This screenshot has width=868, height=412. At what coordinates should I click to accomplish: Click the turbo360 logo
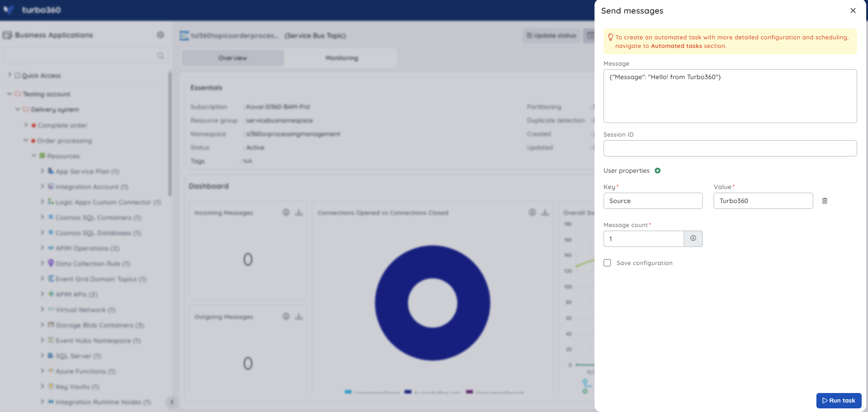(x=32, y=9)
